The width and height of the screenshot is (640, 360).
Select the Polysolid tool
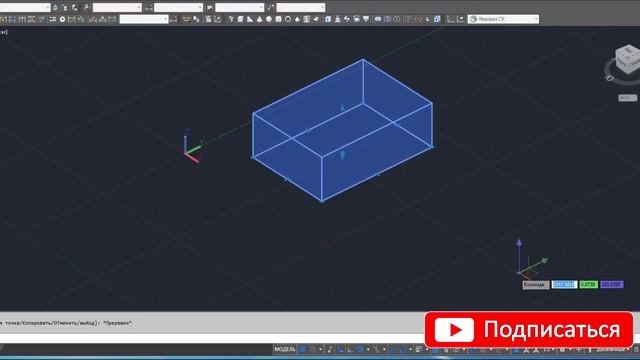[x=231, y=19]
